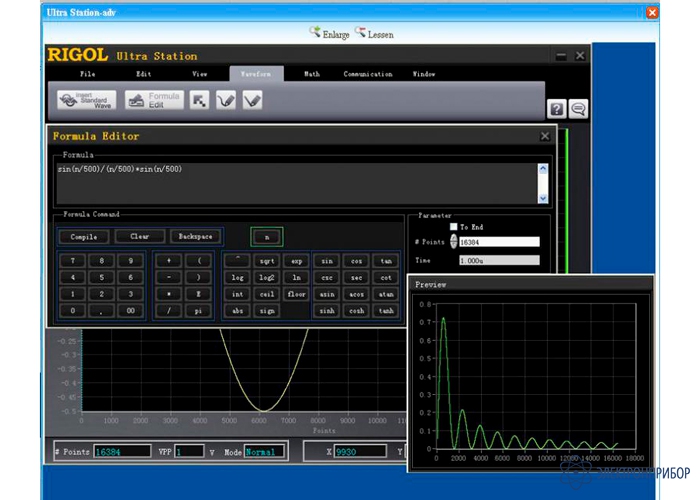Choose the curve draw pencil tool
This screenshot has height=500, width=700.
point(226,100)
